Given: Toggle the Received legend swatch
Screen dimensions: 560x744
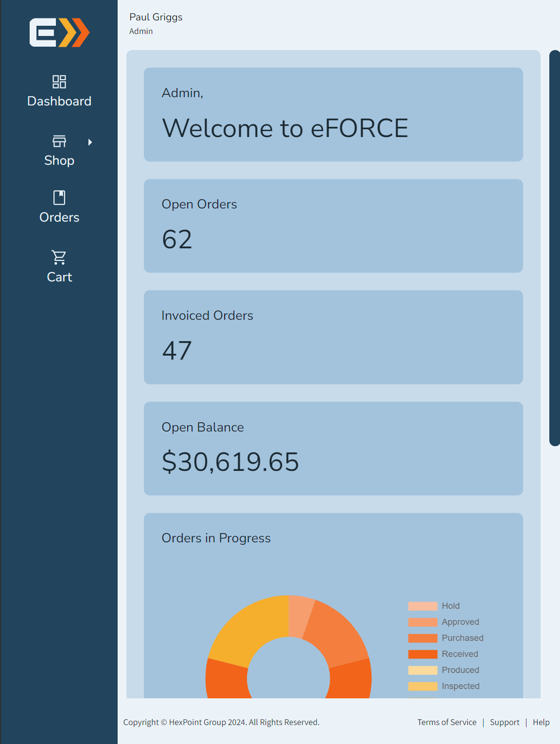Looking at the screenshot, I should (423, 654).
